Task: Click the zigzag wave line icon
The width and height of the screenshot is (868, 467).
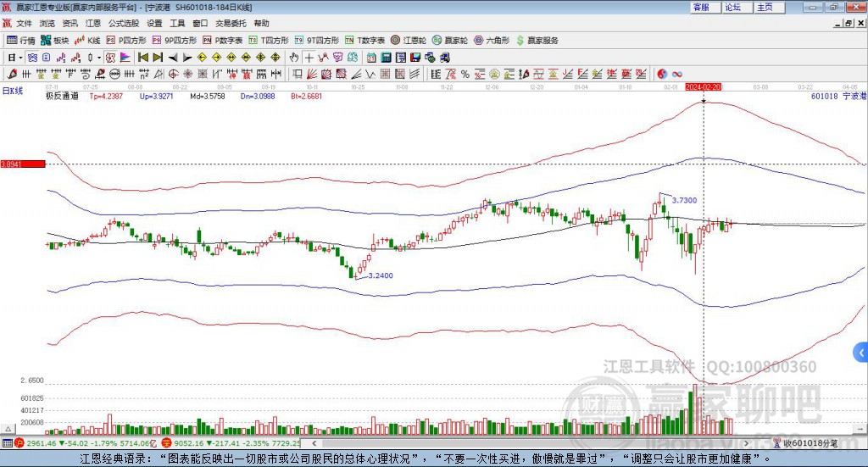Action: pyautogui.click(x=370, y=74)
